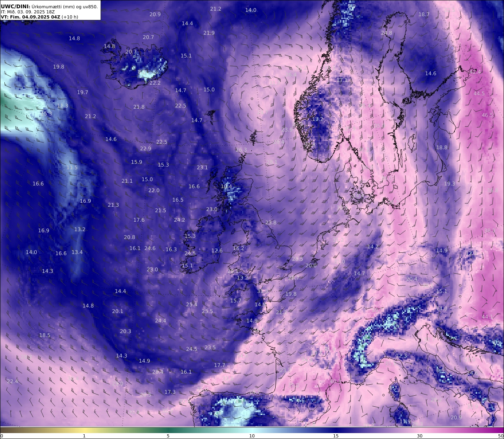Click the 11.5 value on the map
The width and height of the screenshot is (504, 439).
tap(72, 168)
